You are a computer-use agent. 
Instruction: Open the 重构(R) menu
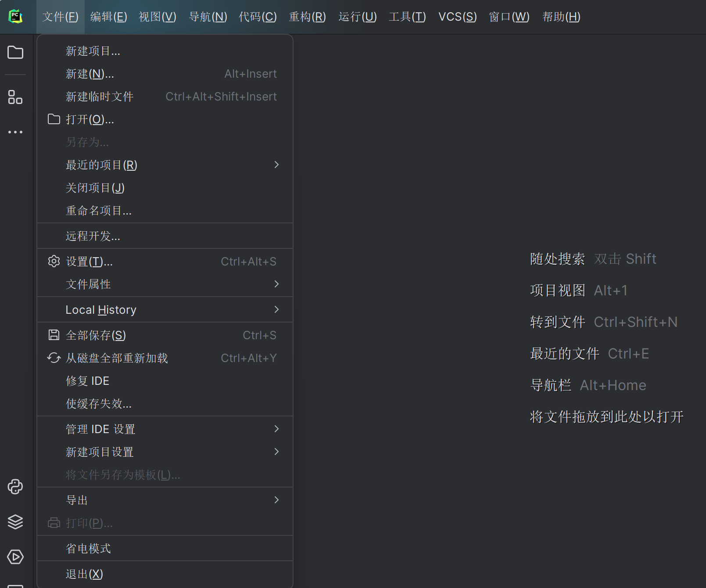(x=308, y=17)
